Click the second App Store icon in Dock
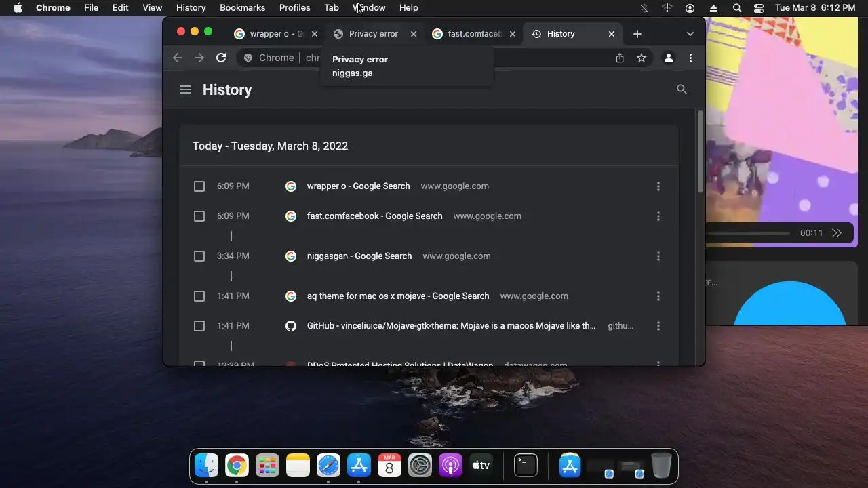This screenshot has height=488, width=868. pos(570,466)
